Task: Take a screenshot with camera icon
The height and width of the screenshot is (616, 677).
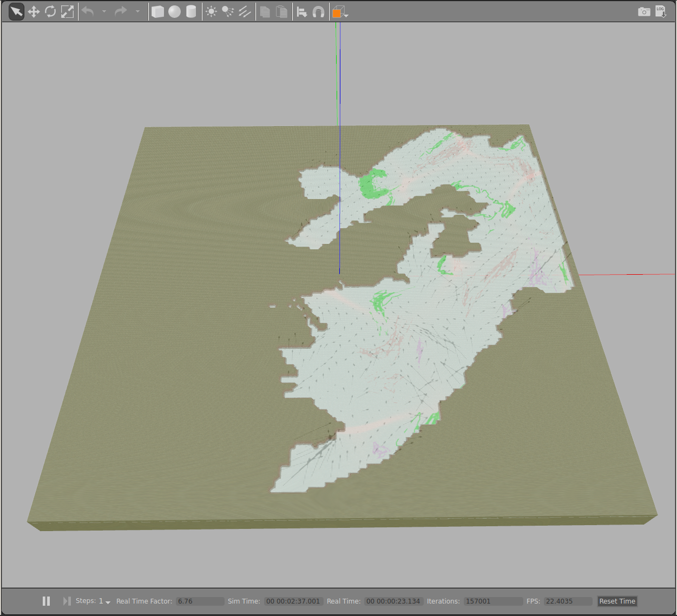Action: (644, 12)
